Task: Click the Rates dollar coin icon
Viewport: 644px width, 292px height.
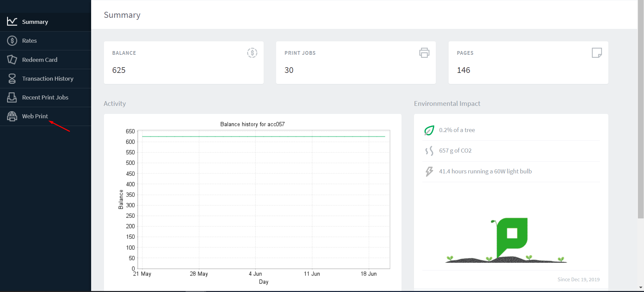Action: point(12,41)
